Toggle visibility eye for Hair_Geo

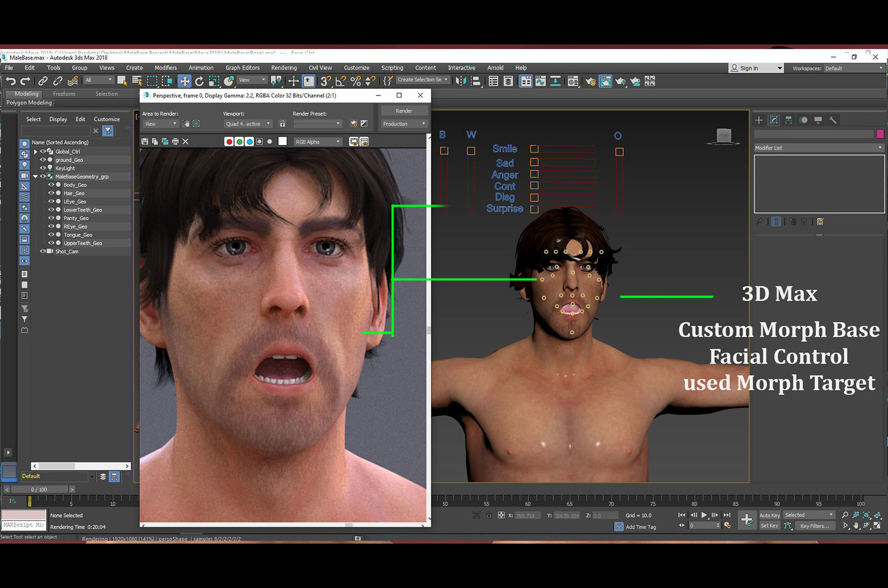coord(51,193)
